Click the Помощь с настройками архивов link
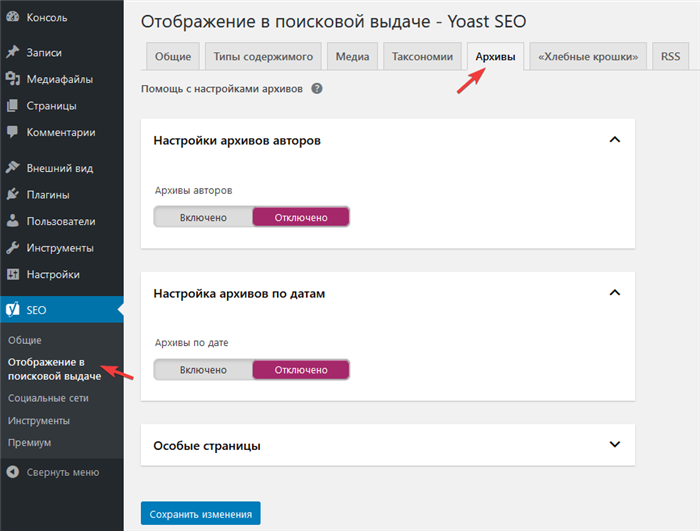 [222, 88]
